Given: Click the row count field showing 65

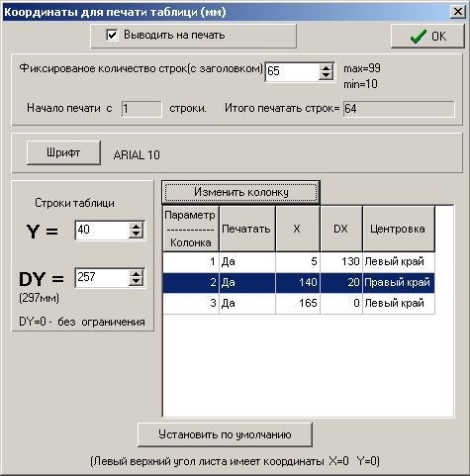Looking at the screenshot, I should 292,71.
